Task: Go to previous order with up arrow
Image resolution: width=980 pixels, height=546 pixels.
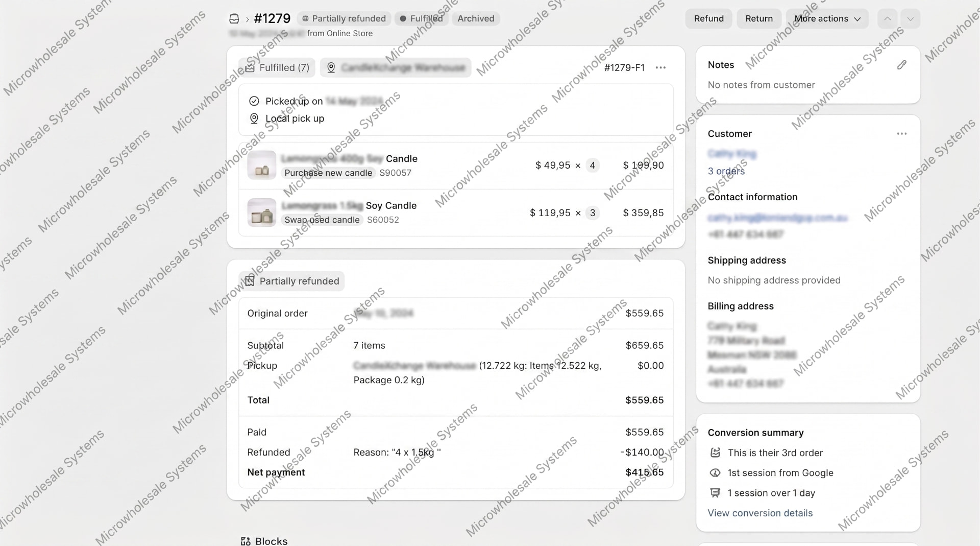Action: (x=887, y=19)
